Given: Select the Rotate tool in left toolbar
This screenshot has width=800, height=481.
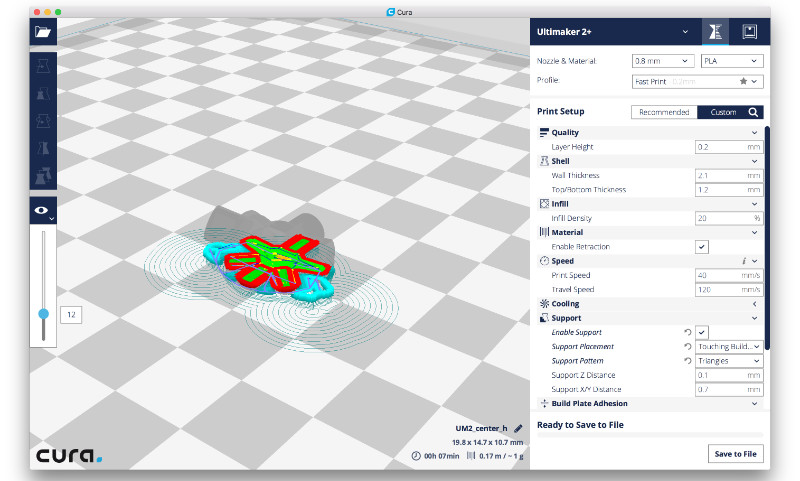Looking at the screenshot, I should pos(43,121).
